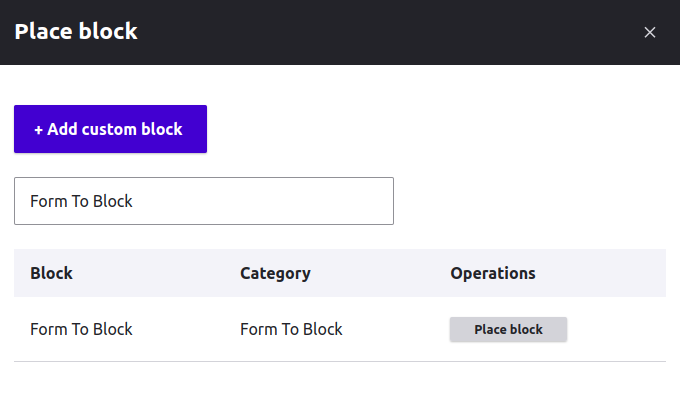
Task: Click the table header row background
Action: pos(340,273)
